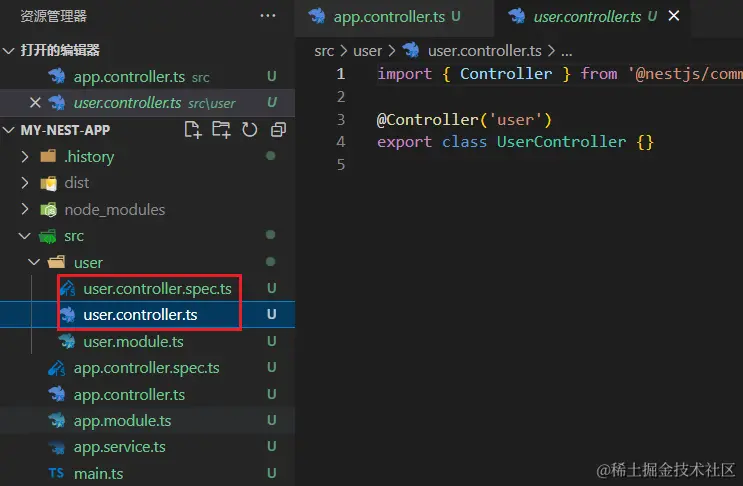This screenshot has width=743, height=486.
Task: Select app.controller.ts in open editors list
Action: [x=147, y=76]
